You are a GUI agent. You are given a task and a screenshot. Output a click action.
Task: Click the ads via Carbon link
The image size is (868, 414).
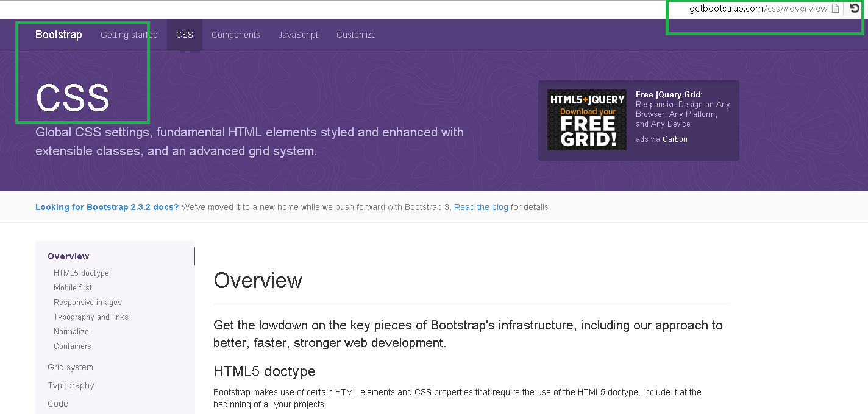[x=661, y=139]
